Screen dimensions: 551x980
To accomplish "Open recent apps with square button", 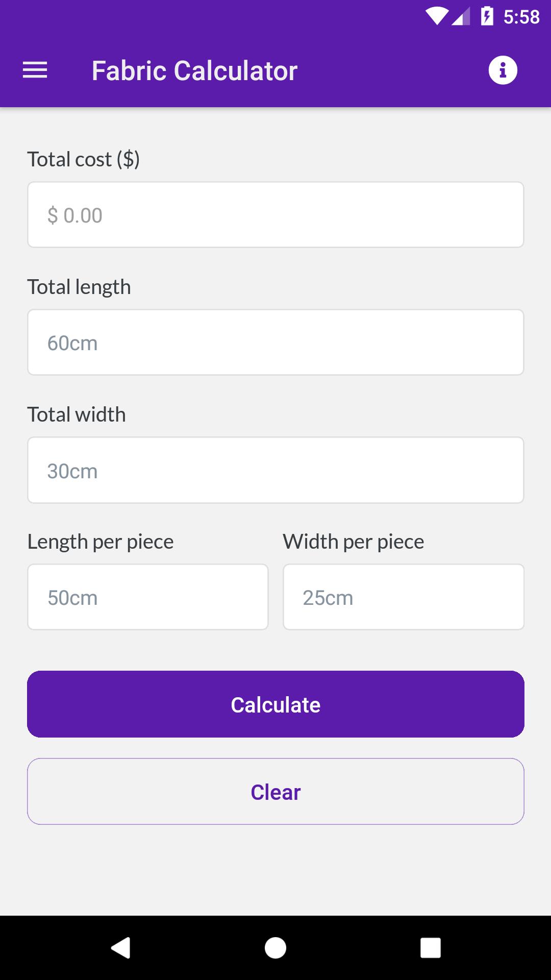I will tap(430, 948).
